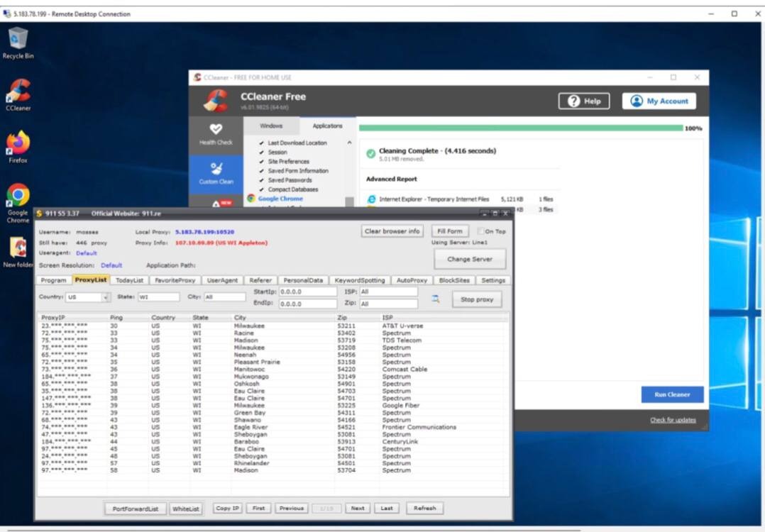Click the Default Screen Resolution link
The width and height of the screenshot is (765, 532).
[x=111, y=265]
